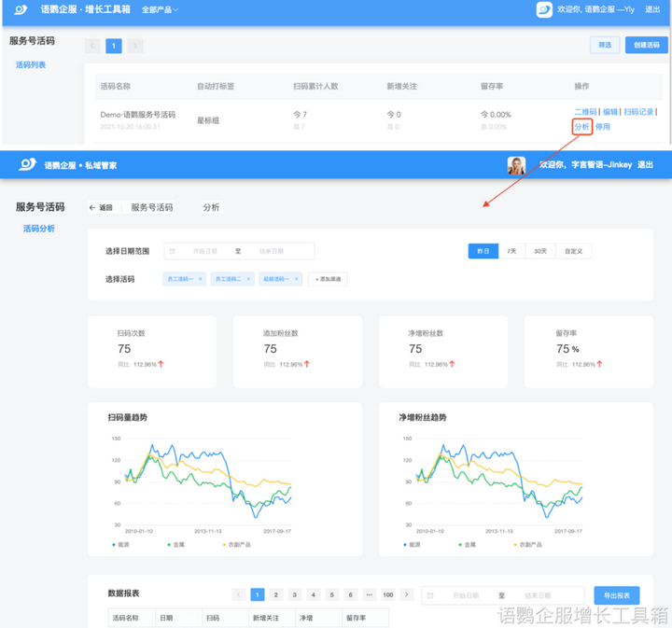Go to previous page in top list pagination
Image resolution: width=672 pixels, height=628 pixels.
pyautogui.click(x=92, y=46)
